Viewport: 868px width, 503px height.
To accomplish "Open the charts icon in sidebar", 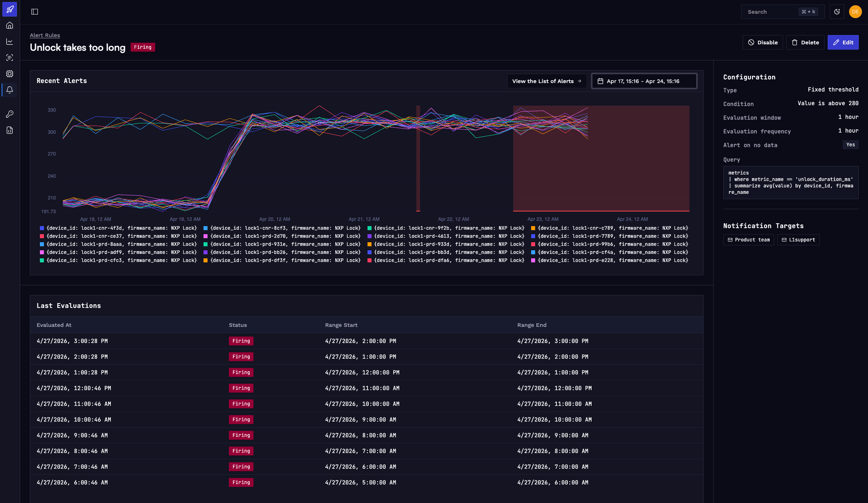I will click(x=10, y=42).
